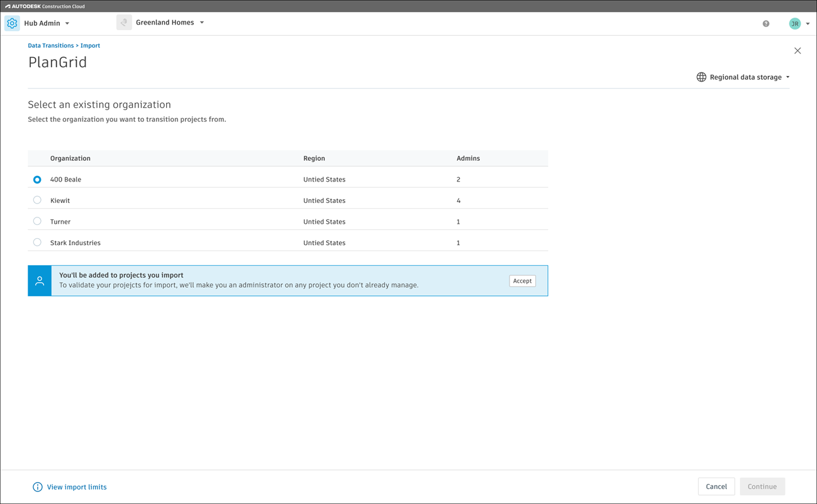Choose the Turner organization radio button
817x504 pixels.
pos(37,221)
